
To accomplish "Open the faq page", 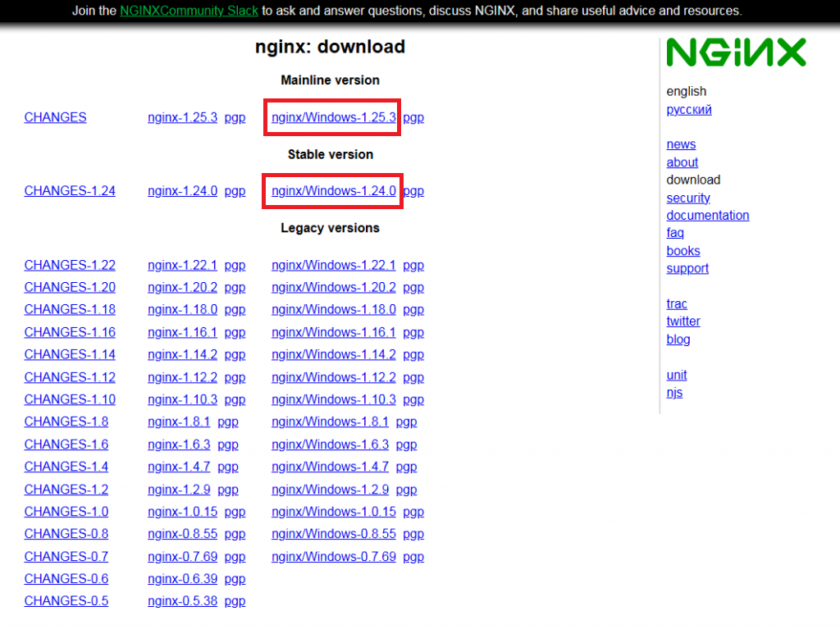I will [x=675, y=233].
